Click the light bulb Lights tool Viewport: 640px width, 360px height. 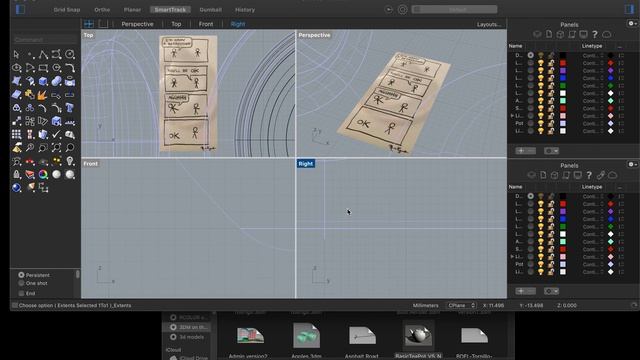click(x=70, y=161)
